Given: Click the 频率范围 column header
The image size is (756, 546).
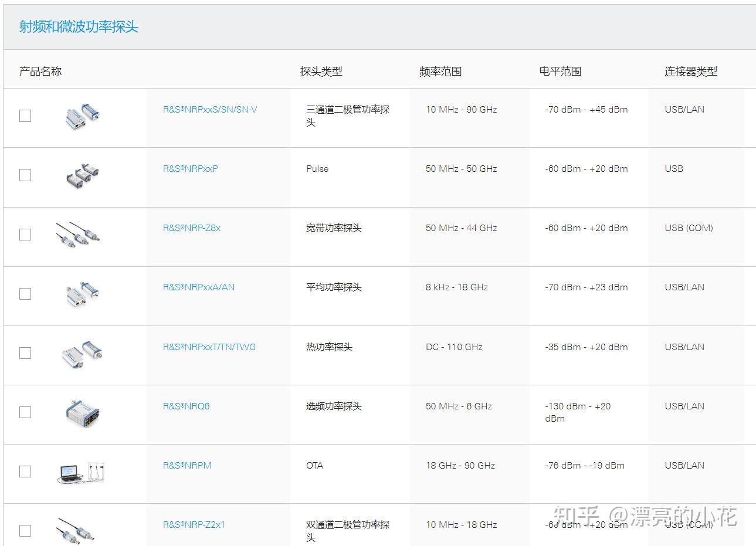Looking at the screenshot, I should (441, 72).
